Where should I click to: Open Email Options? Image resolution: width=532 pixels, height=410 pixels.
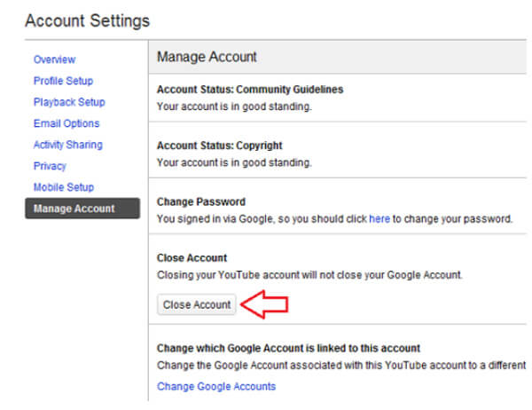pos(66,123)
